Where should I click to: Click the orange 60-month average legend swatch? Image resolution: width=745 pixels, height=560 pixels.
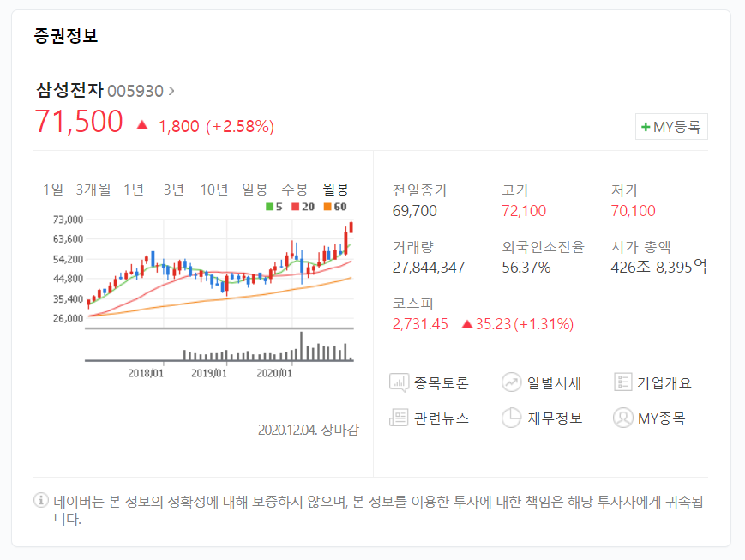point(327,207)
